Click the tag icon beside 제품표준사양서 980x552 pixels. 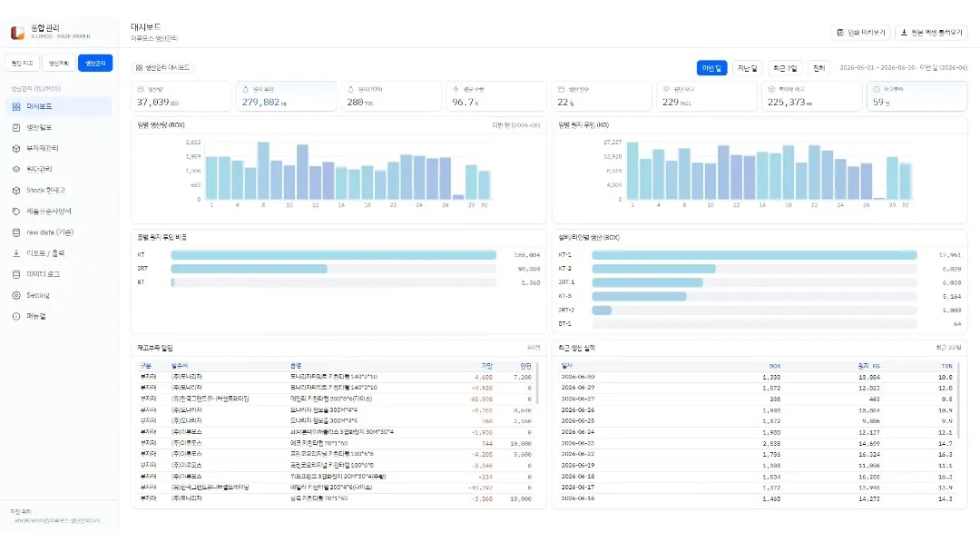pos(16,212)
